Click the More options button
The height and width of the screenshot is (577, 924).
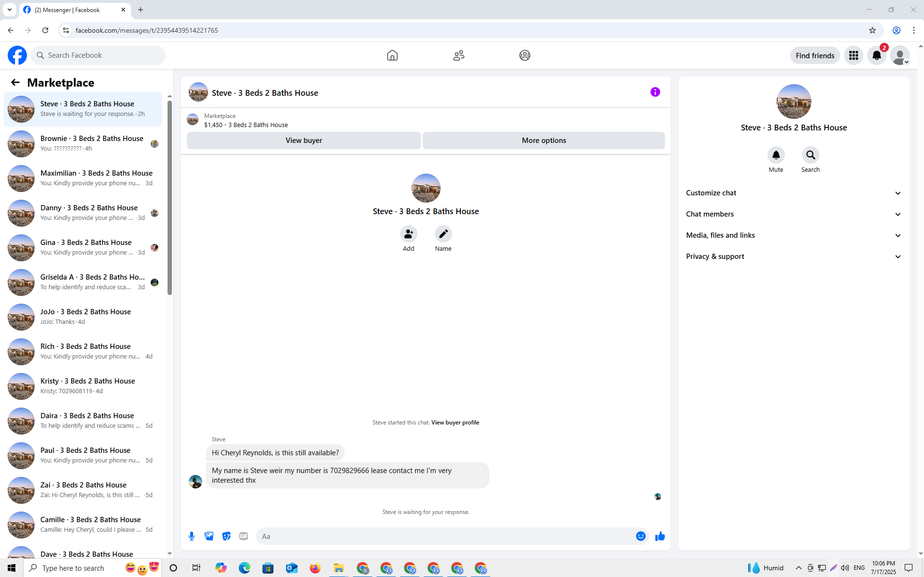[544, 141]
